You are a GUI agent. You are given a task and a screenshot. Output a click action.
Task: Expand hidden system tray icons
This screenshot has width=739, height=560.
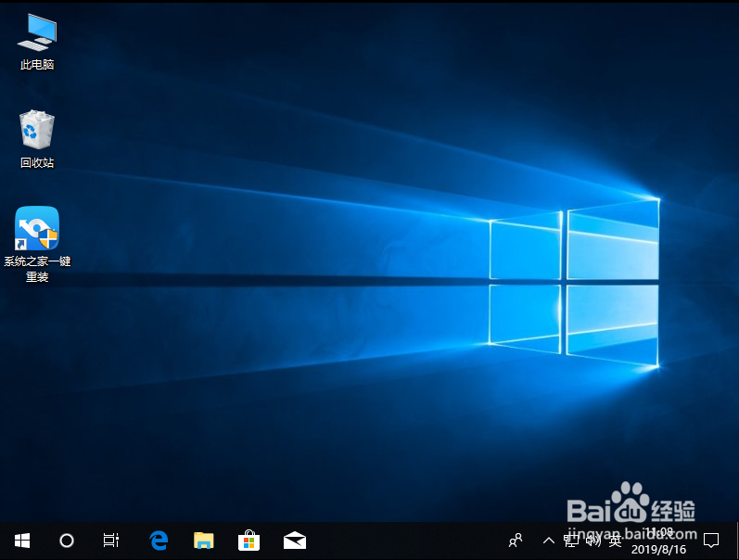click(549, 541)
